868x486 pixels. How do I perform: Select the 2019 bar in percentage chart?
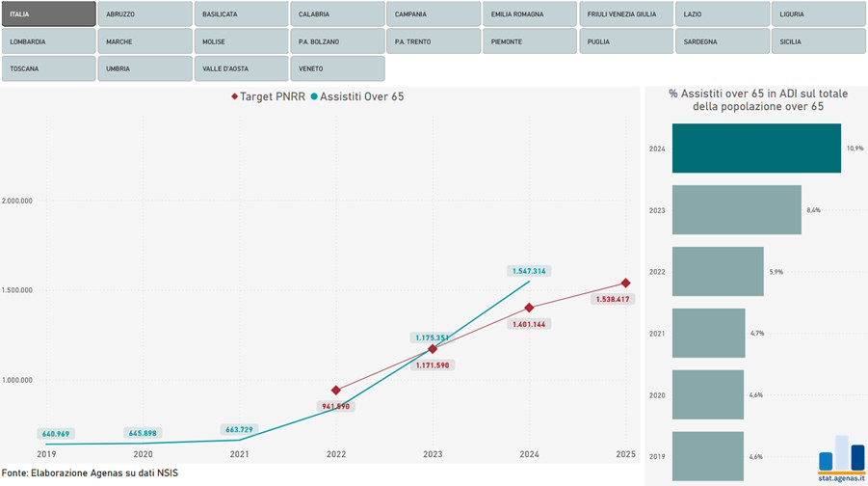[707, 456]
